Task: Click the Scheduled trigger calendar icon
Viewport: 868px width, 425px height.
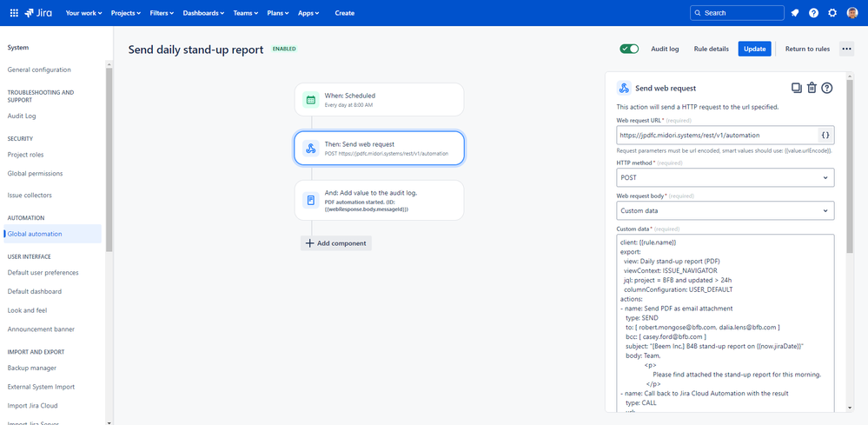Action: click(310, 100)
